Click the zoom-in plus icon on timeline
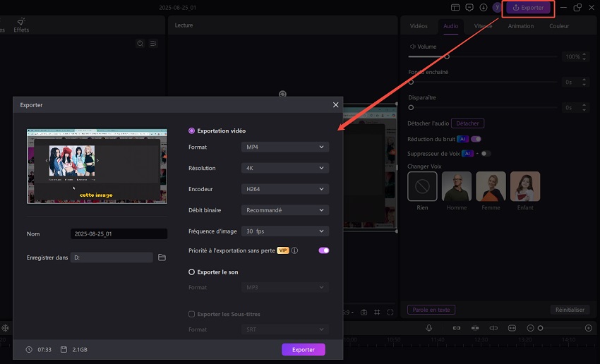 588,329
